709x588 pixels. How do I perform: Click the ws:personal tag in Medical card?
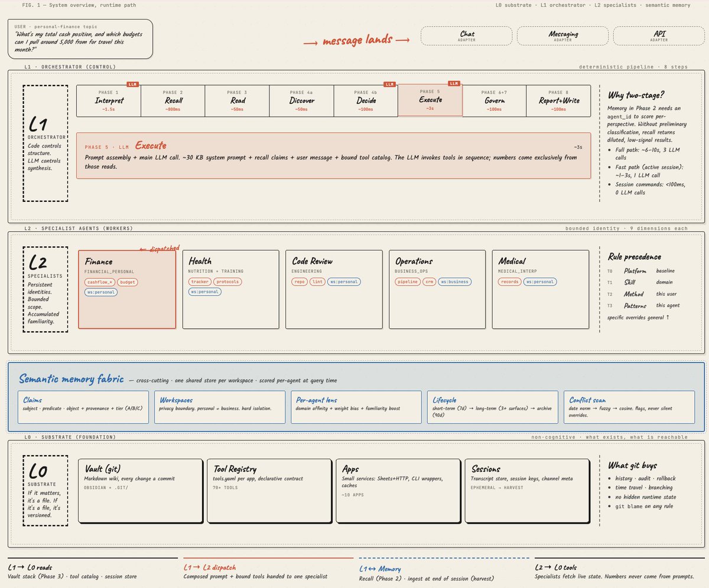539,282
